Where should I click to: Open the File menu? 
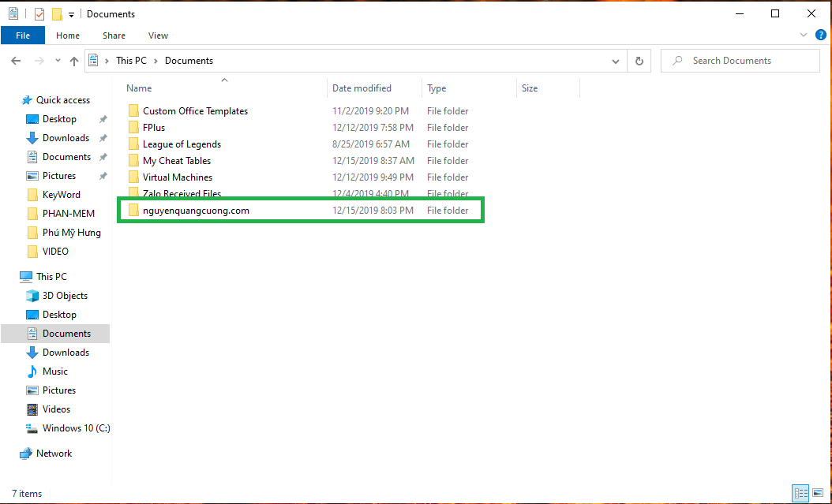23,35
